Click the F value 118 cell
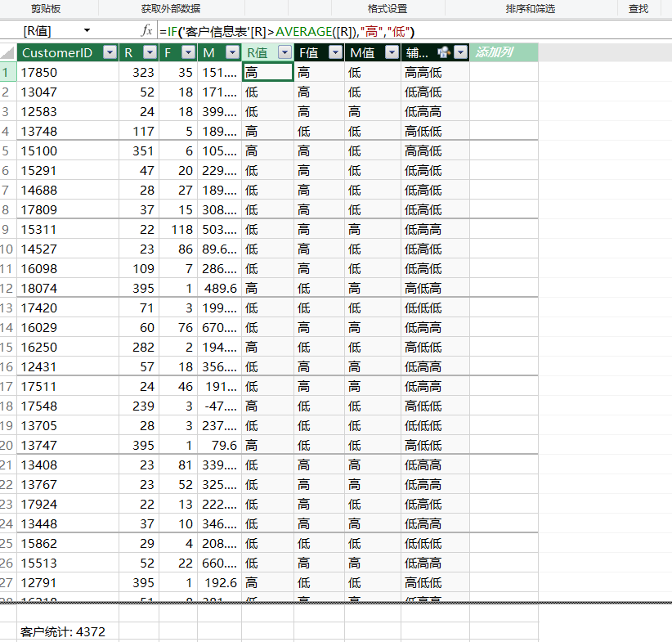672x642 pixels. pyautogui.click(x=178, y=230)
